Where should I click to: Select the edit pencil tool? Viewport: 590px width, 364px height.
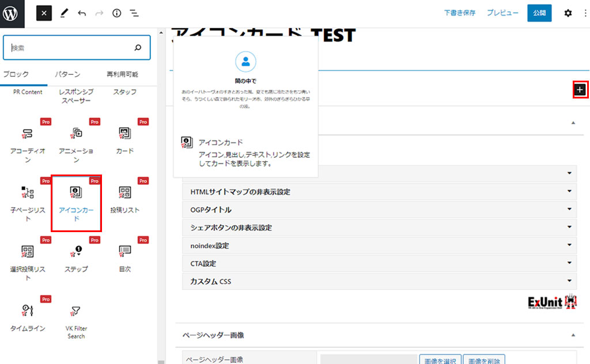64,13
